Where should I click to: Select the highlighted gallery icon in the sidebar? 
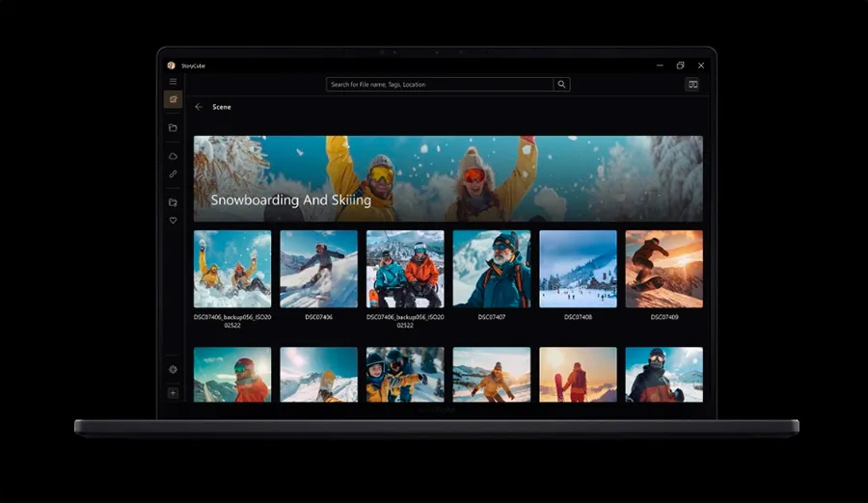pyautogui.click(x=173, y=99)
